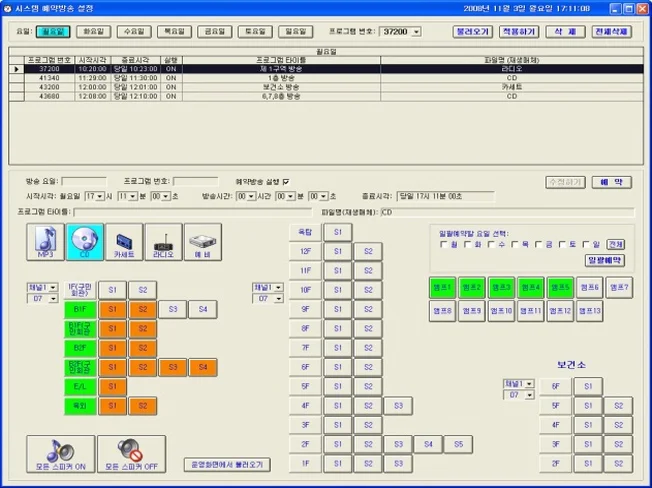
Task: Switch to the 금요일 day tab
Action: [x=215, y=32]
